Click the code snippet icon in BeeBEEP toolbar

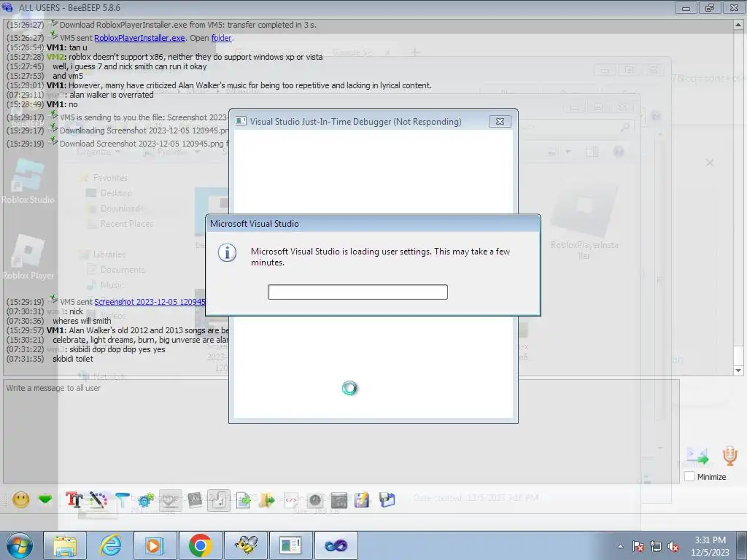pyautogui.click(x=291, y=500)
